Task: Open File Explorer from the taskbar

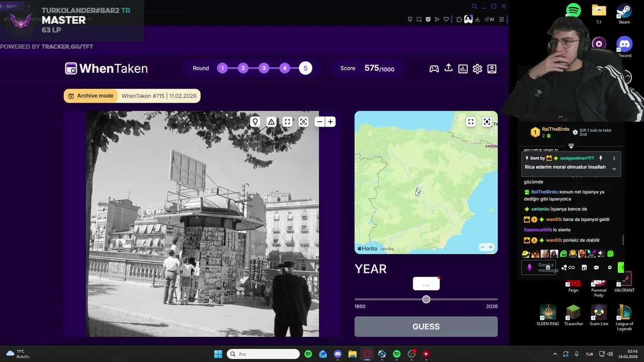Action: click(352, 354)
